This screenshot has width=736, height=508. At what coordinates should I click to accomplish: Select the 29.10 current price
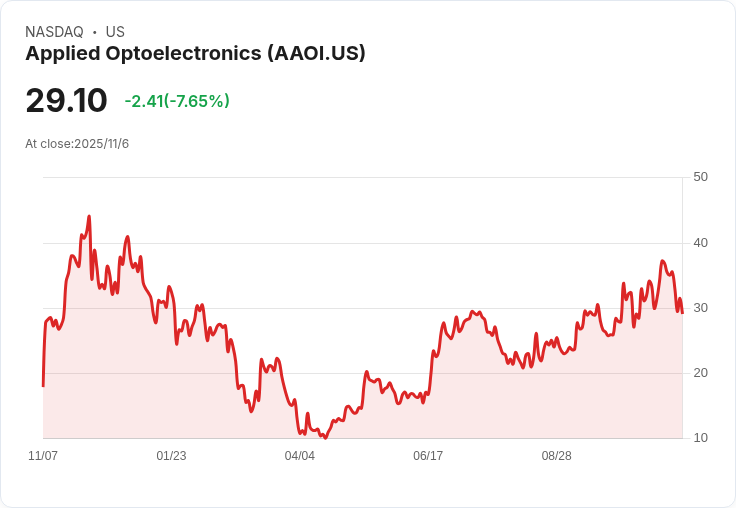pyautogui.click(x=66, y=100)
